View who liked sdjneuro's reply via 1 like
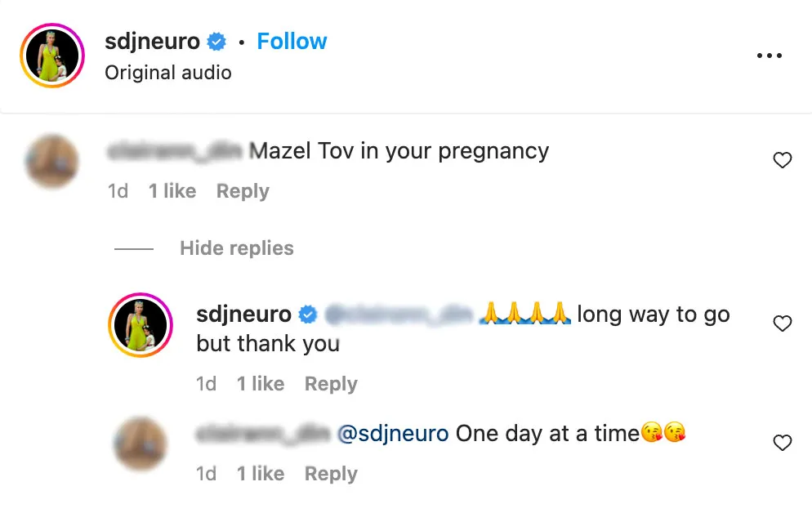This screenshot has height=513, width=812. (260, 383)
